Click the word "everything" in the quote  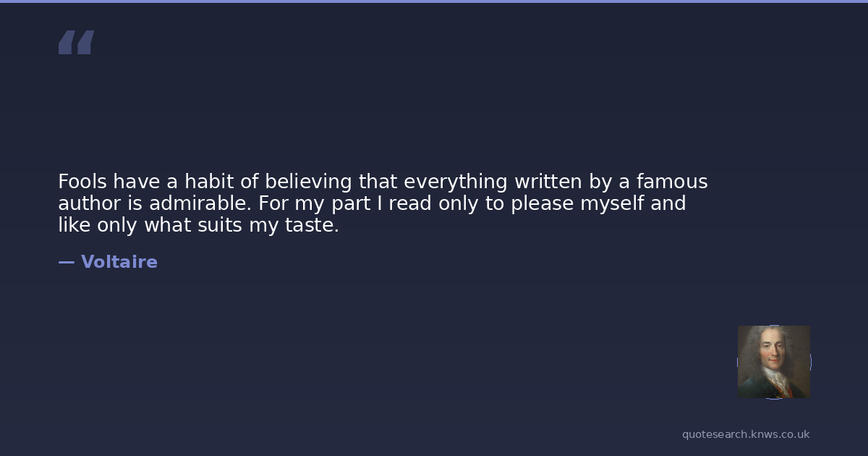click(x=455, y=181)
